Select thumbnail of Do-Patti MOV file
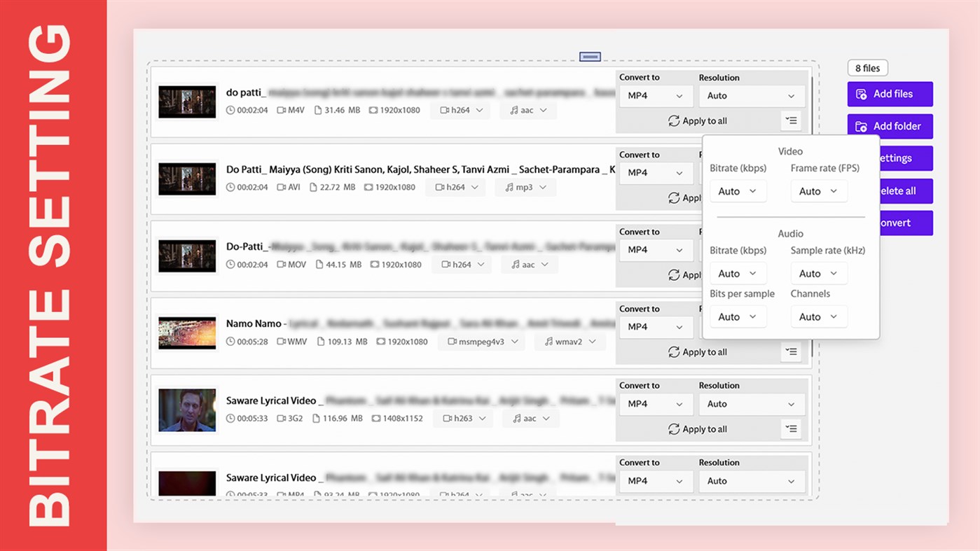 [x=187, y=256]
